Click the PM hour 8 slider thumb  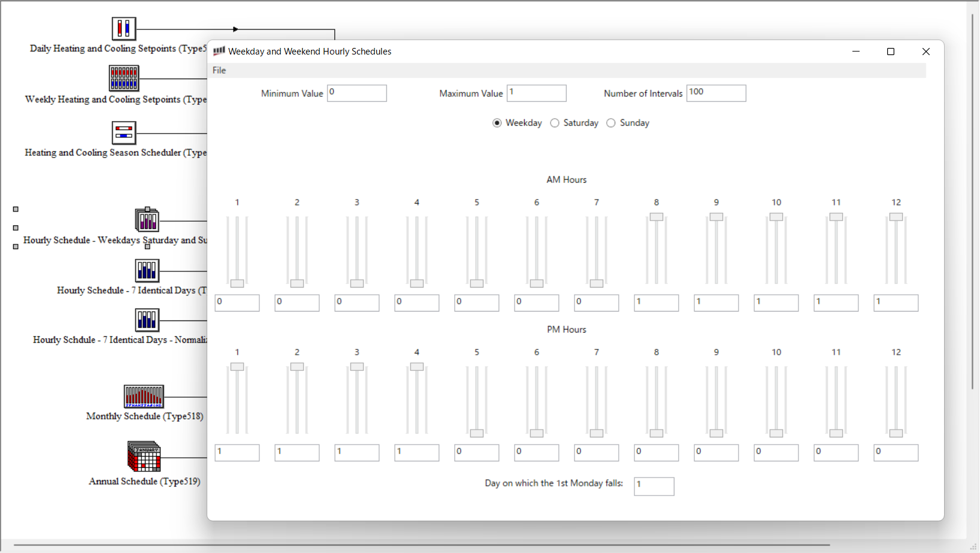click(657, 433)
